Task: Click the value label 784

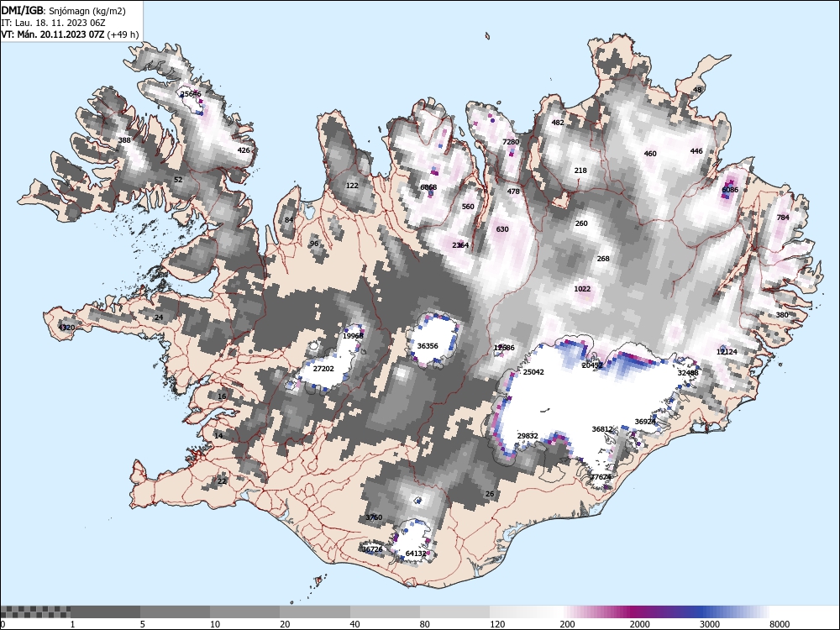Action: [783, 217]
